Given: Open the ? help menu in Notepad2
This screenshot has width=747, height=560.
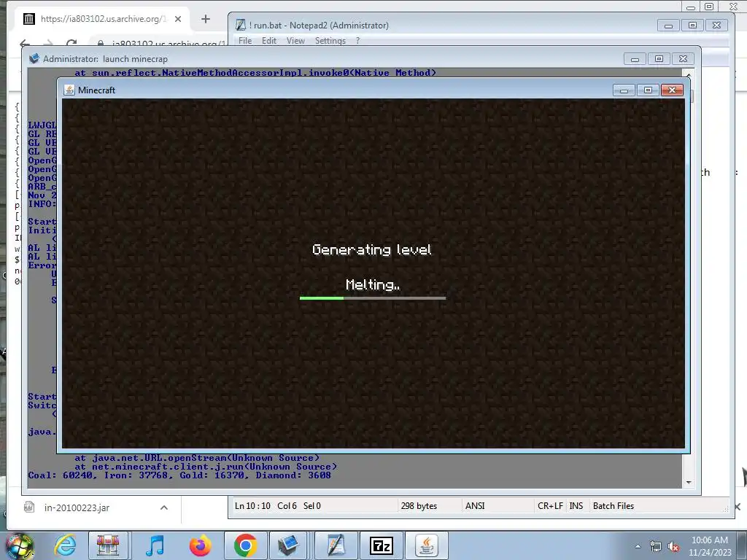Looking at the screenshot, I should [x=357, y=41].
